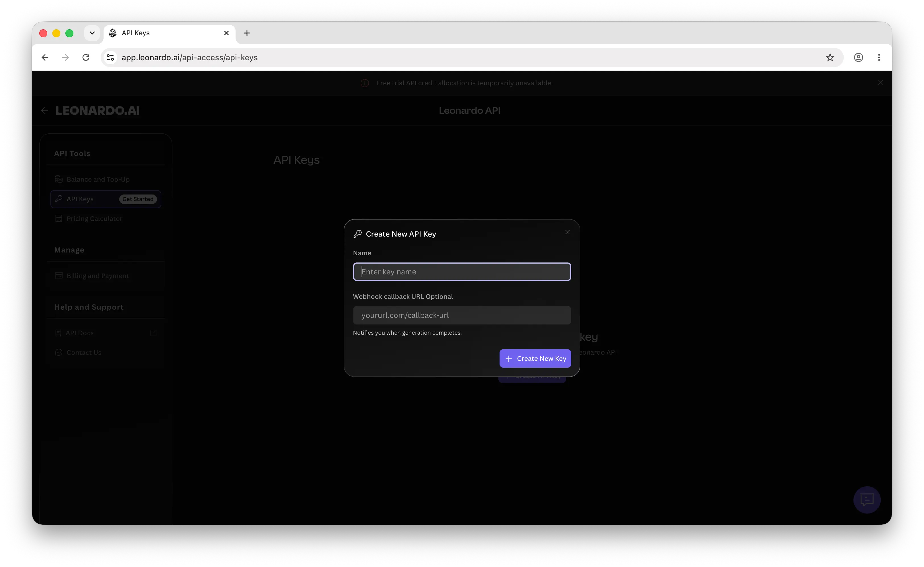Click the address bar URL
The height and width of the screenshot is (567, 924).
pyautogui.click(x=189, y=57)
